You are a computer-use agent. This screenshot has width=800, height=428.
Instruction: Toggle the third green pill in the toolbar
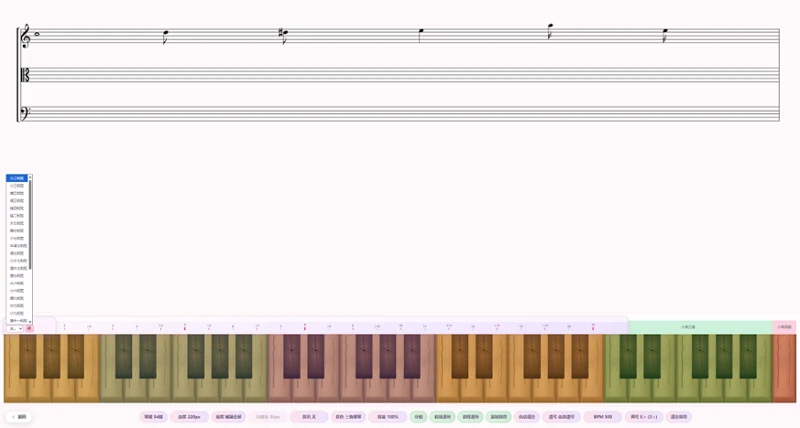pyautogui.click(x=470, y=417)
